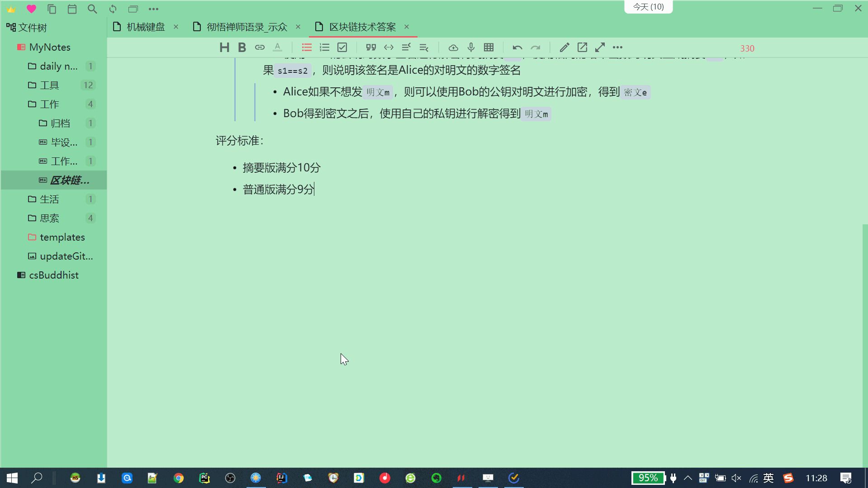Sync notes with the refresh icon
Screen dimensions: 868x488
(x=112, y=9)
